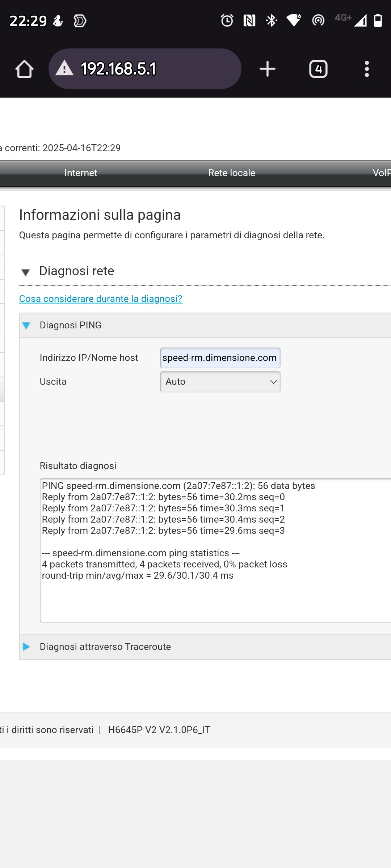Tap the NFC status bar icon

pyautogui.click(x=249, y=21)
